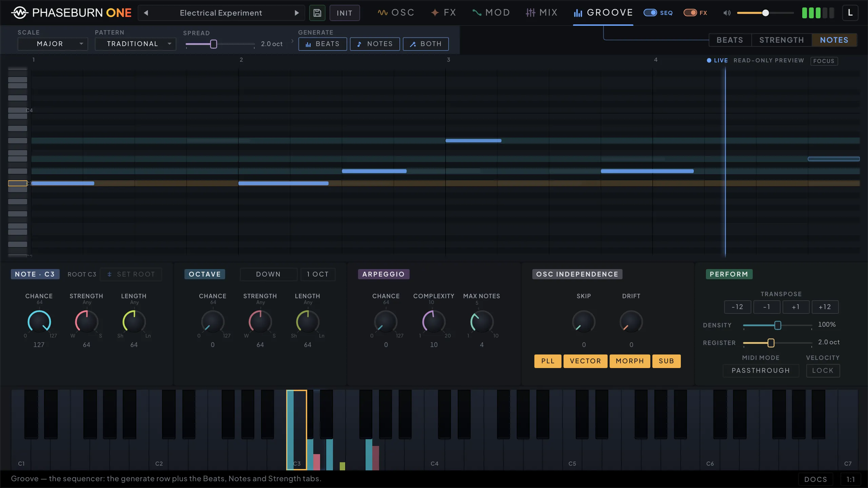Open the MIX tab
868x488 pixels.
(541, 13)
